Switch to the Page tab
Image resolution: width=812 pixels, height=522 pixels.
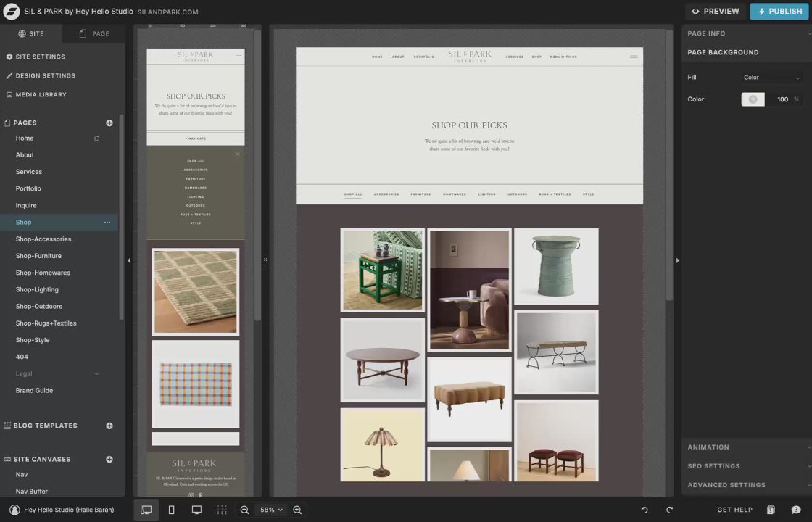[x=94, y=33]
